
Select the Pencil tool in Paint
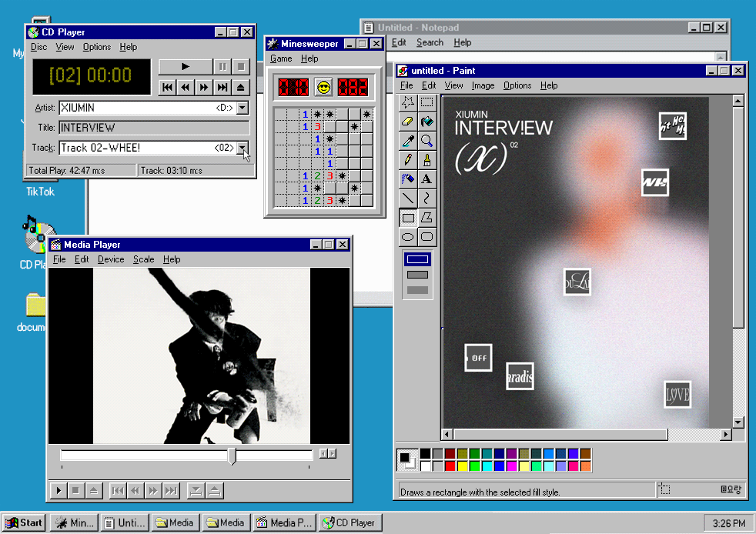pos(408,160)
